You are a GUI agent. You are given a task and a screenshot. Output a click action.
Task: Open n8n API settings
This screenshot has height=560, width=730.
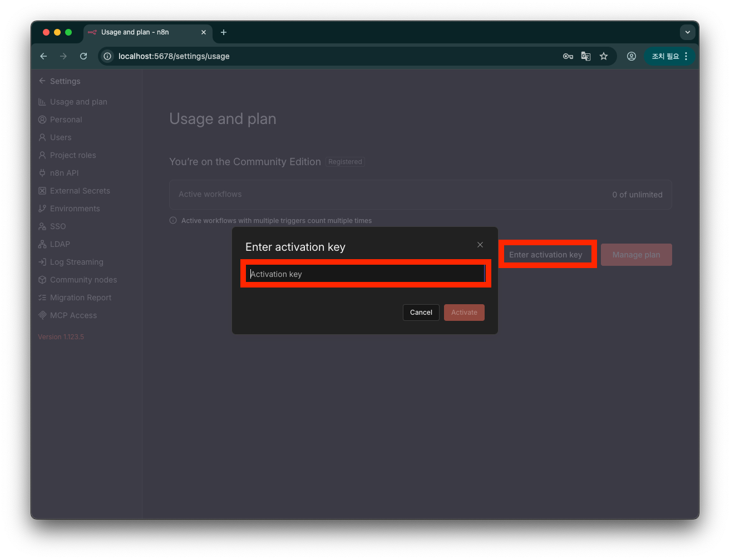[64, 173]
